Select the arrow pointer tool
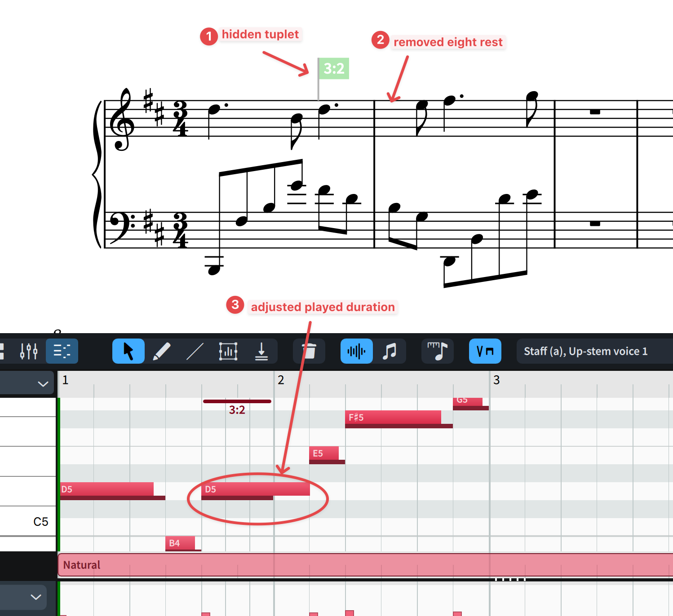 pyautogui.click(x=128, y=351)
